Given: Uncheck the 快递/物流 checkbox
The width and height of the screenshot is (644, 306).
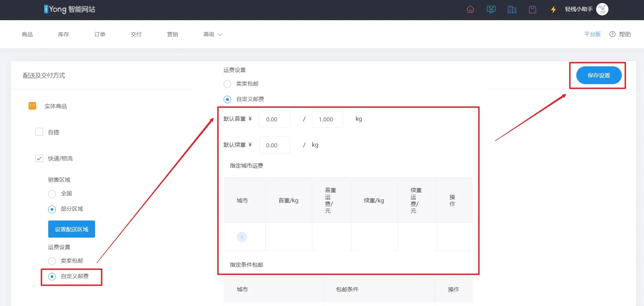Looking at the screenshot, I should (x=39, y=158).
